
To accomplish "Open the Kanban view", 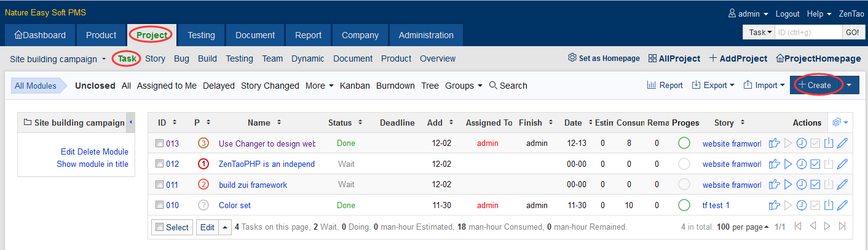I will (355, 86).
